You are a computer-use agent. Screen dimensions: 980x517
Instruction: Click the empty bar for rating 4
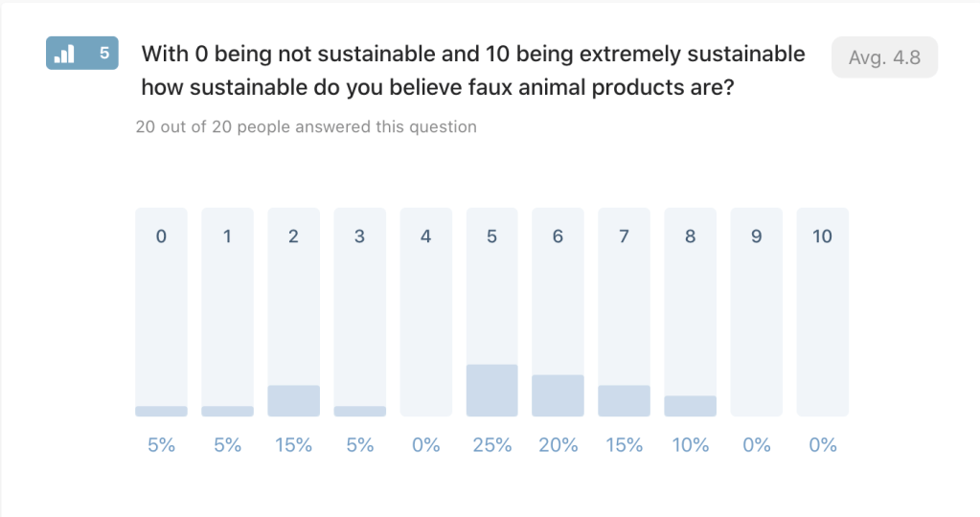425,312
